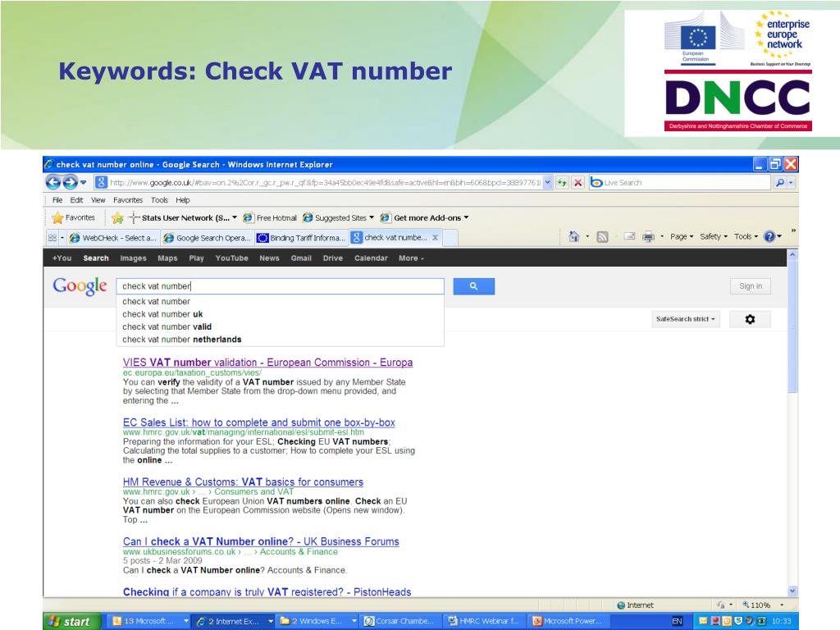Click Free Hotmail favorites link

[x=270, y=217]
